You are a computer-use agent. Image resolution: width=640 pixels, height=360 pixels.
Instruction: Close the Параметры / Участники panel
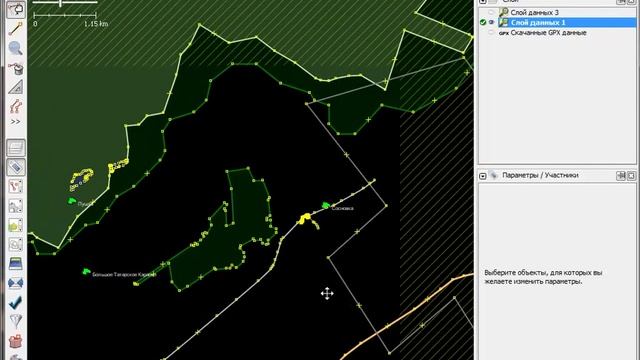(x=631, y=176)
